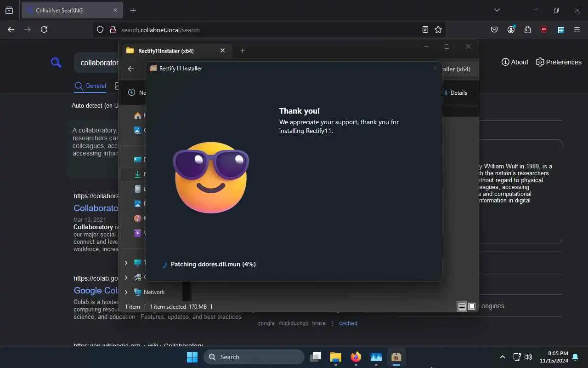The width and height of the screenshot is (588, 368).
Task: Expand the This PC tree node
Action: pos(126,263)
